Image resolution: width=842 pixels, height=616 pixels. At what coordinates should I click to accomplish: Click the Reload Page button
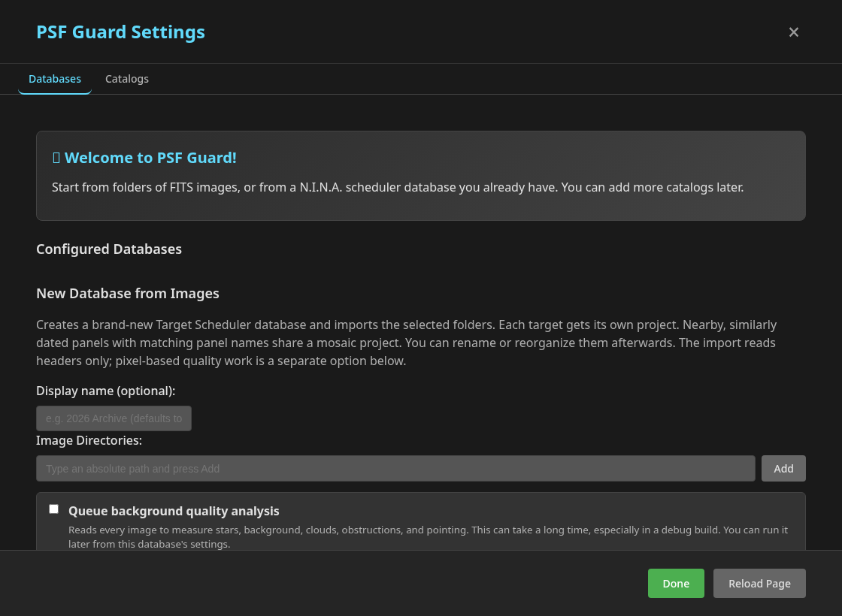coord(759,583)
